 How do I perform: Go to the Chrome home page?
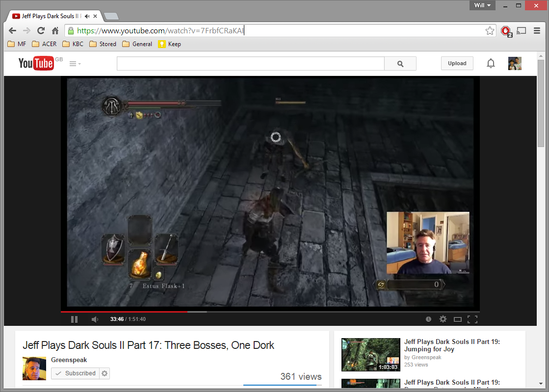point(55,31)
